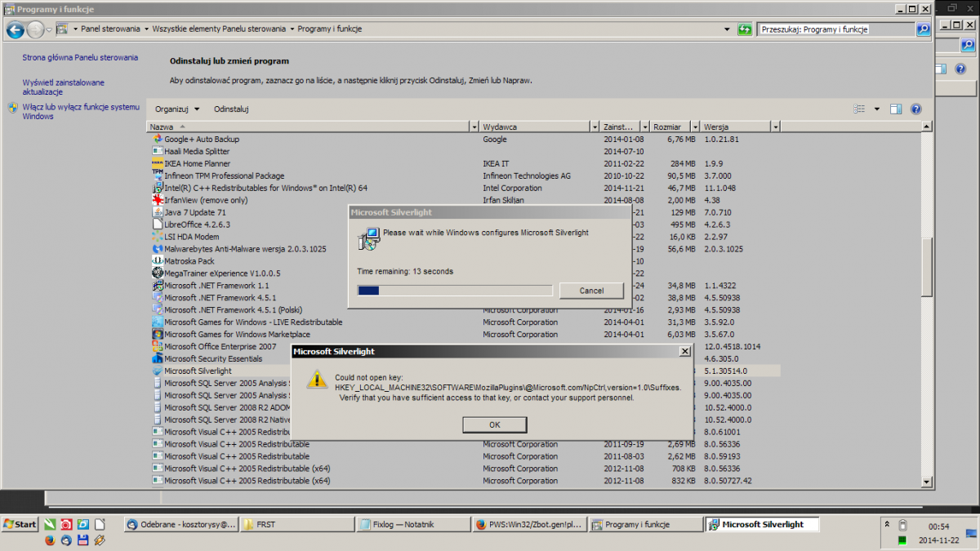
Task: Click the MegaTrainer eXperience icon
Action: pyautogui.click(x=158, y=273)
